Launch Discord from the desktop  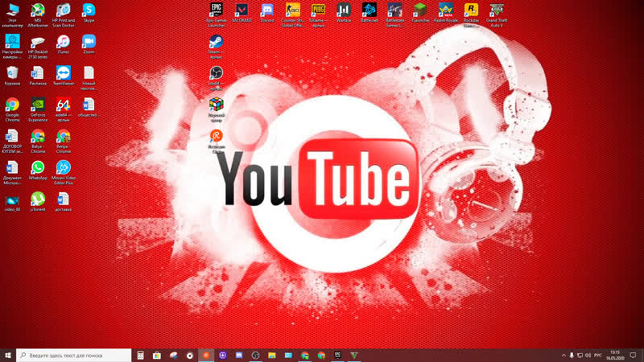click(x=267, y=13)
